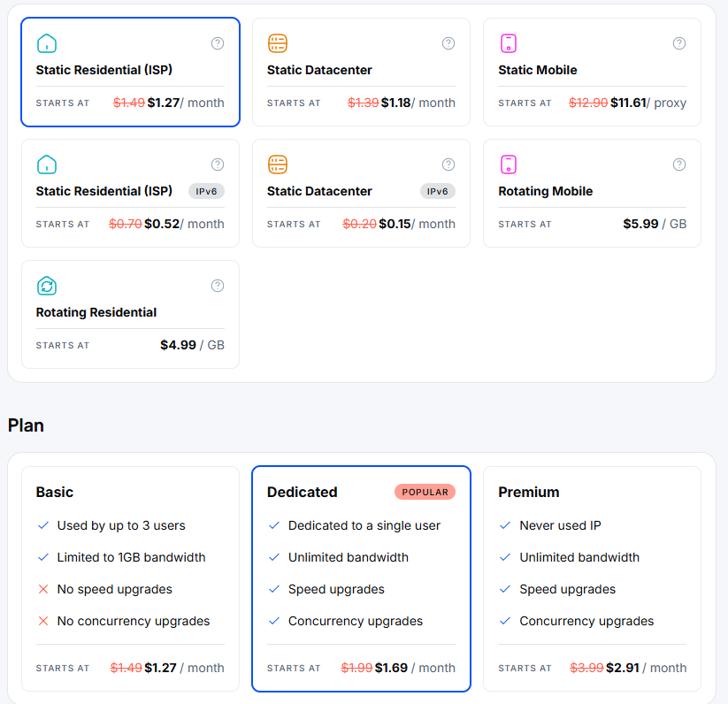Select the Basic plan option
The height and width of the screenshot is (704, 728).
click(130, 578)
